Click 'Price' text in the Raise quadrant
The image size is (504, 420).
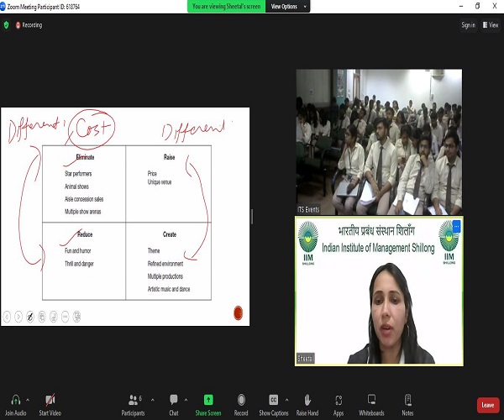152,174
